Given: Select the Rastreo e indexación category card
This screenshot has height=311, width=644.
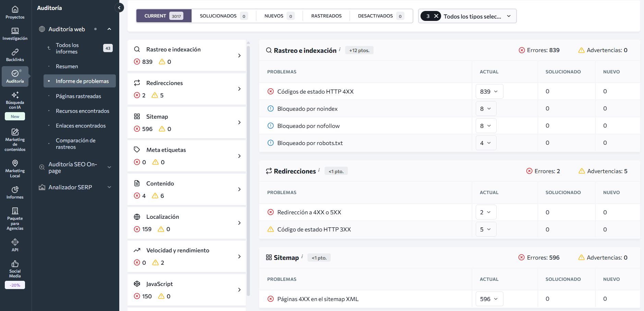Looking at the screenshot, I should (186, 56).
